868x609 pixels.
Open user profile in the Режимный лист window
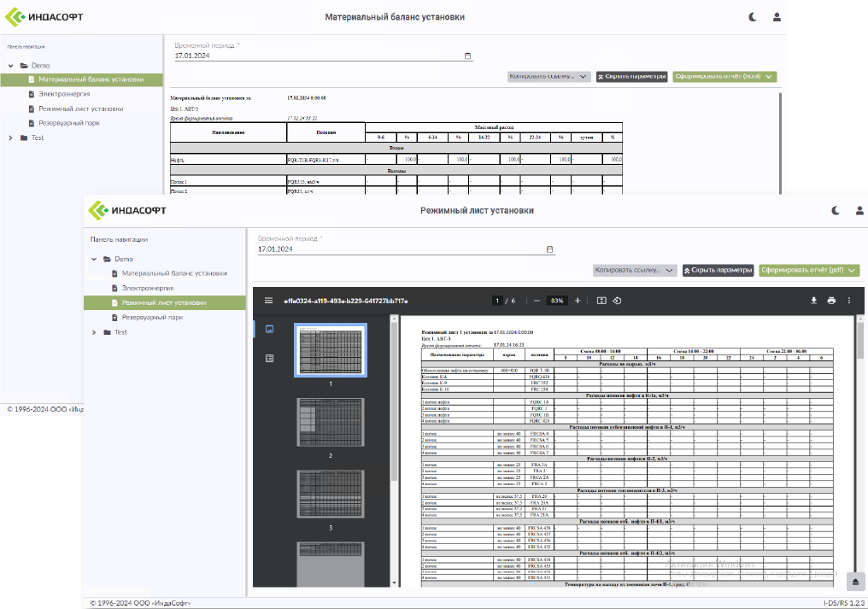(859, 210)
